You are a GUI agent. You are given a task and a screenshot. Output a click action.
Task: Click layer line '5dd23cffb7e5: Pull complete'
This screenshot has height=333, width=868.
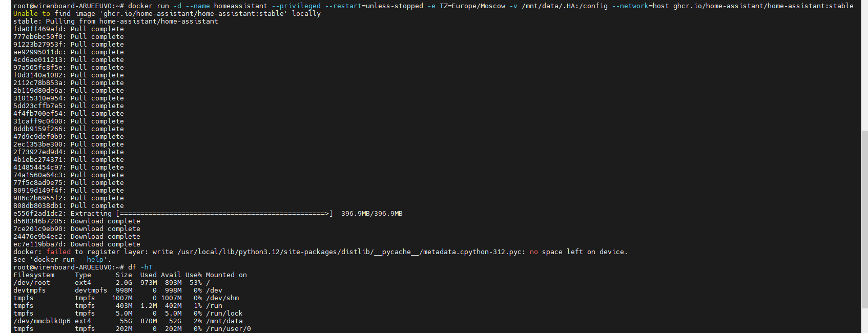pyautogui.click(x=69, y=106)
